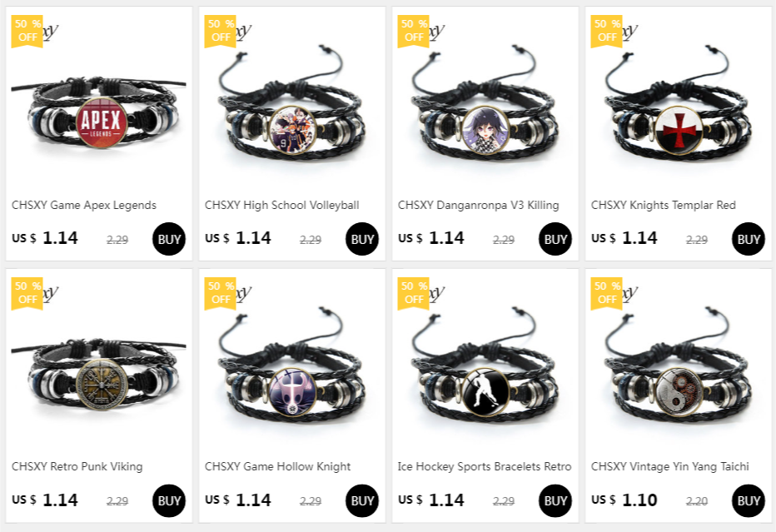Click BUY for Ice Hockey Sports bracelet
This screenshot has width=776, height=532.
coord(555,500)
